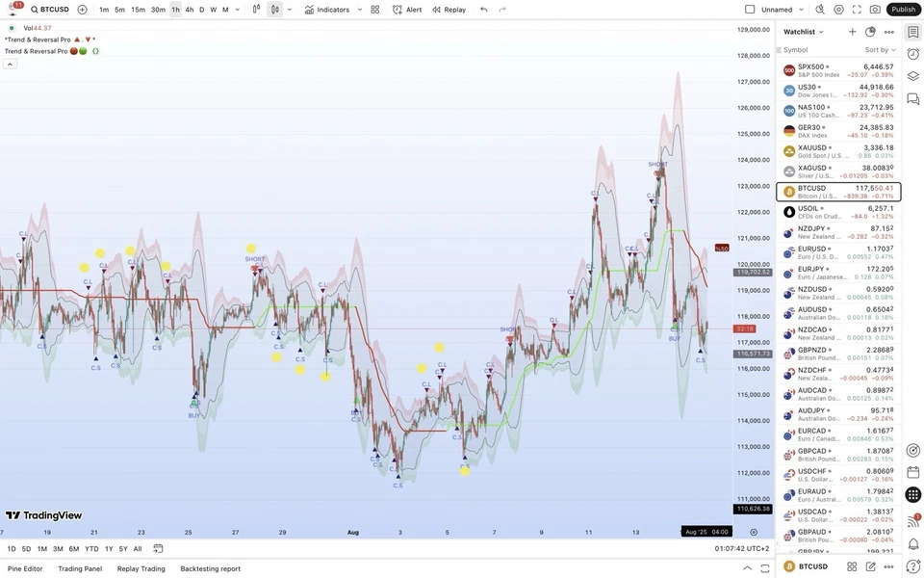Open the Pine Editor tab
Screen dimensions: 924x578
point(24,568)
